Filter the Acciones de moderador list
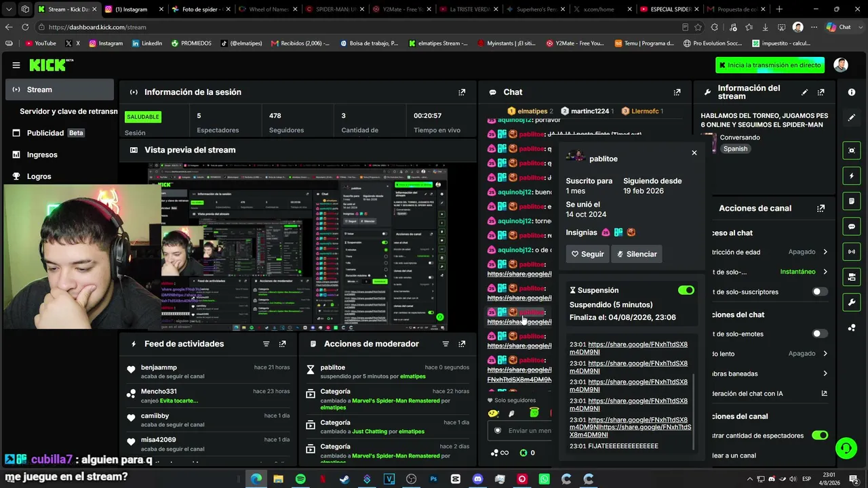868x488 pixels. click(x=446, y=344)
